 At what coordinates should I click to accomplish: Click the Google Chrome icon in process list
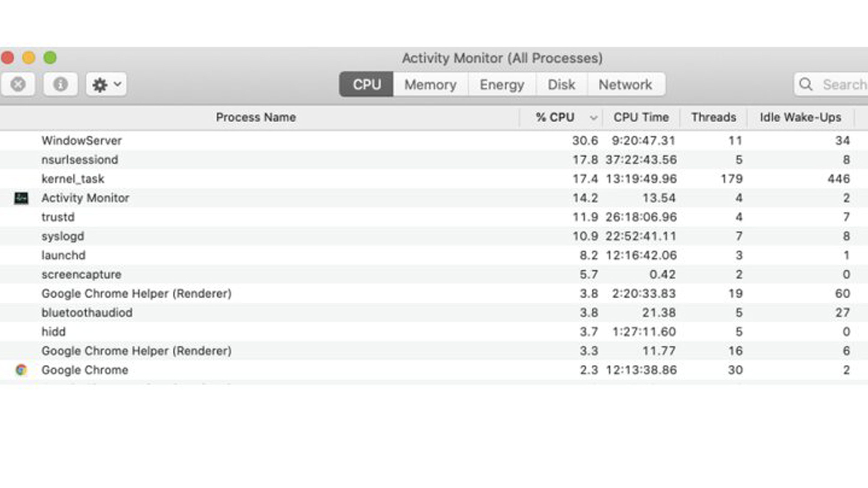[x=21, y=370]
